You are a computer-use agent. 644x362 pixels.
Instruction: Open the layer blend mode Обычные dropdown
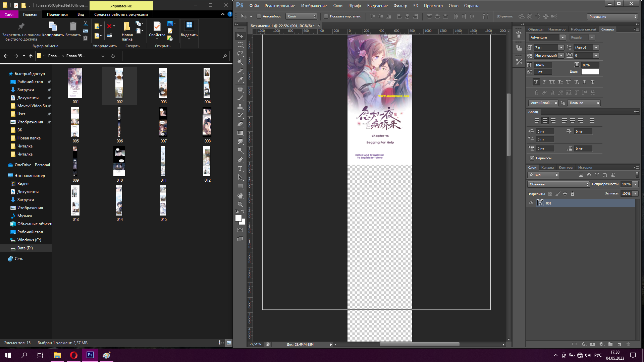[x=558, y=184]
